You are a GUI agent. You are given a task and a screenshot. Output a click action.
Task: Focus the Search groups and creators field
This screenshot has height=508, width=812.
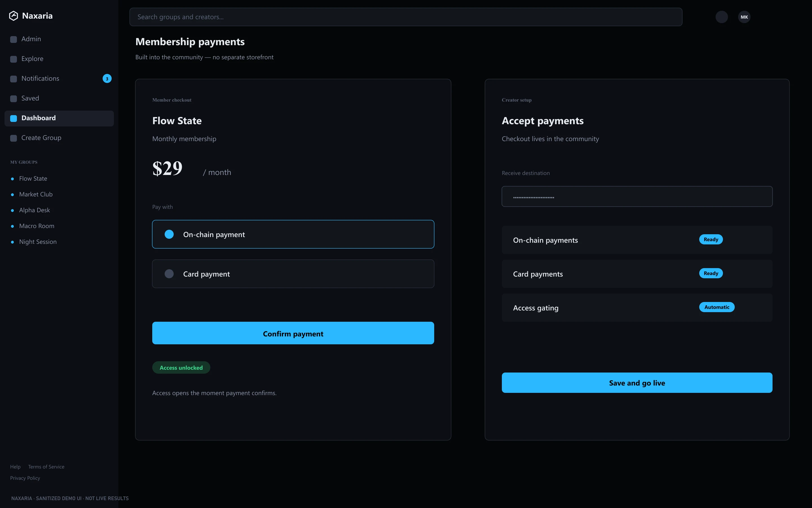[406, 17]
